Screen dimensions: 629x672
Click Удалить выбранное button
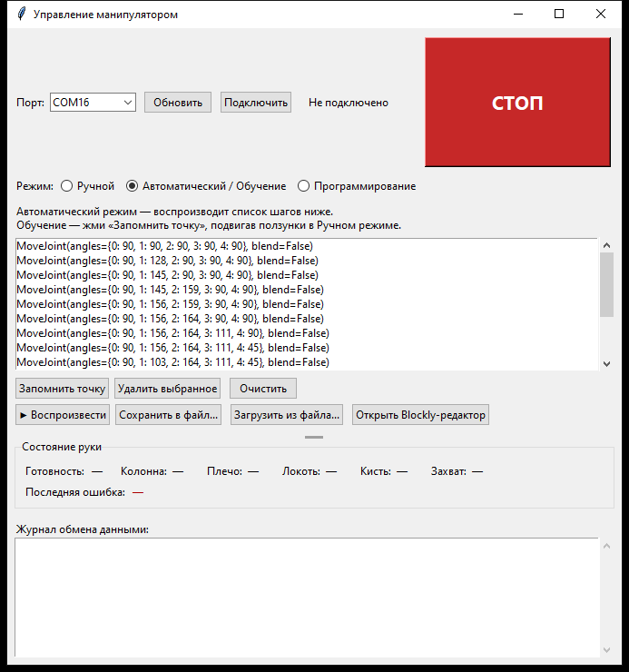168,389
